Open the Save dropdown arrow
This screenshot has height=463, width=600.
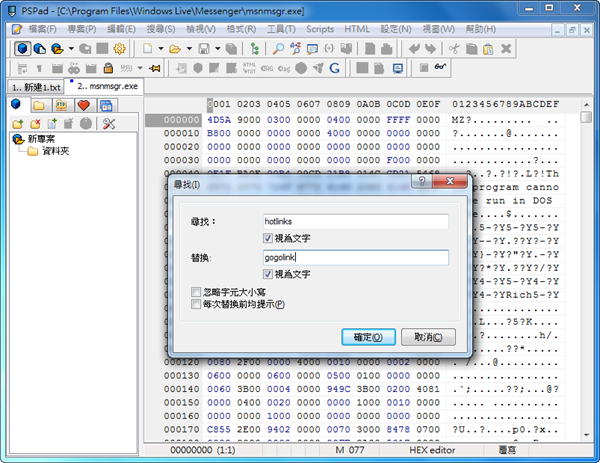pyautogui.click(x=217, y=49)
